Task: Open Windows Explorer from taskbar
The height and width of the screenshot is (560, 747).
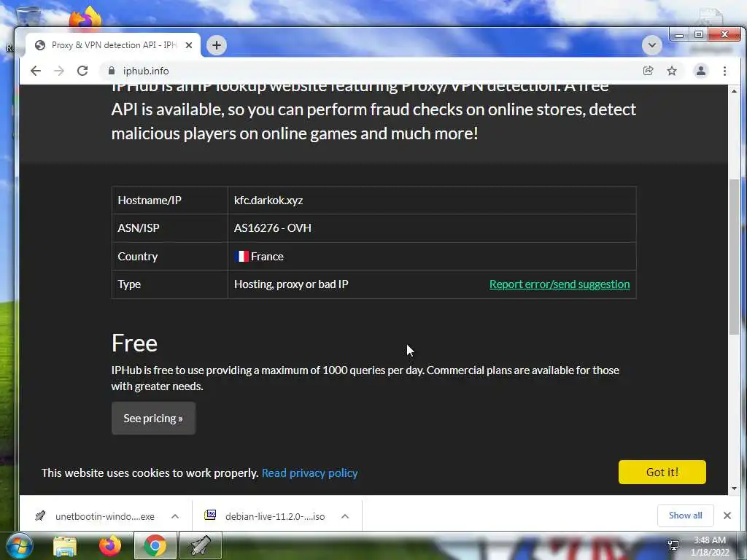Action: (x=65, y=545)
